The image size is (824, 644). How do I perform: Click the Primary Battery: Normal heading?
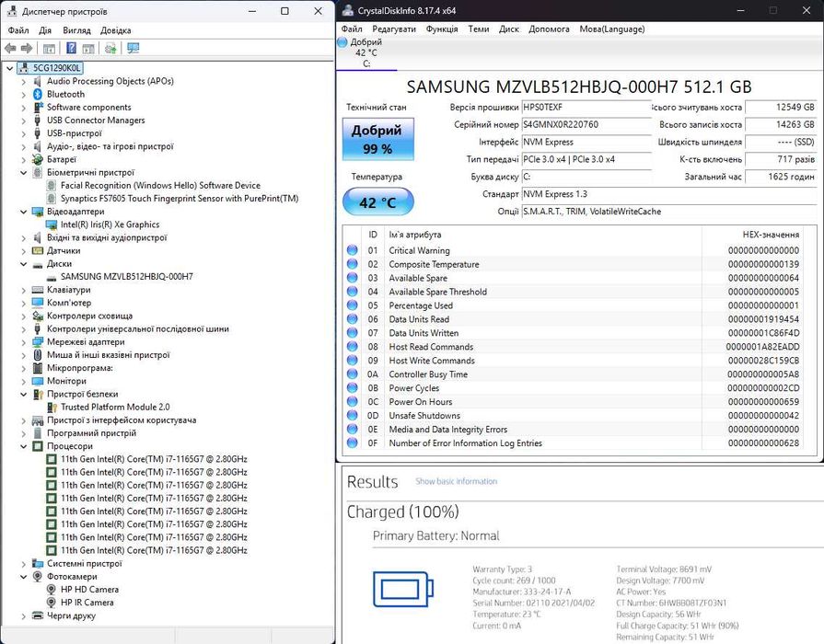tap(435, 535)
